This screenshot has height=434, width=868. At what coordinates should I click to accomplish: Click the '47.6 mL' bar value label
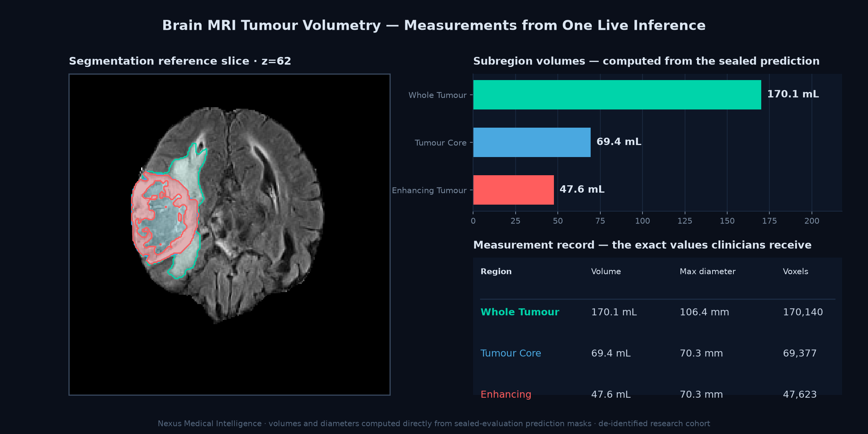582,190
